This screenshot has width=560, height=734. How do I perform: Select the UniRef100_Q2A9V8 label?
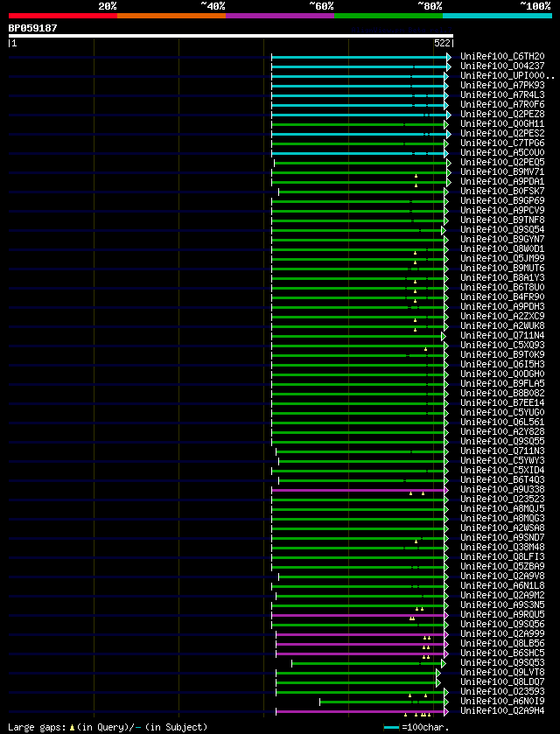click(502, 576)
